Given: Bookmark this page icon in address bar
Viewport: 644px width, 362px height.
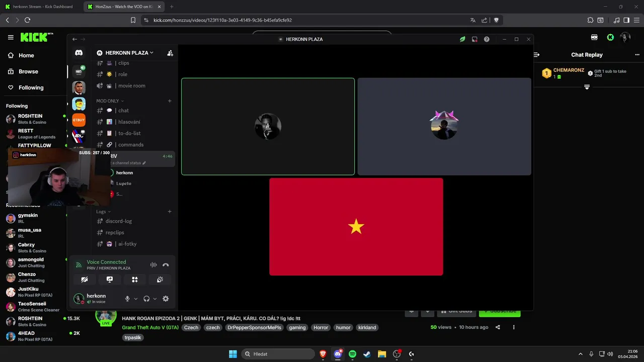Looking at the screenshot, I should click(x=133, y=20).
